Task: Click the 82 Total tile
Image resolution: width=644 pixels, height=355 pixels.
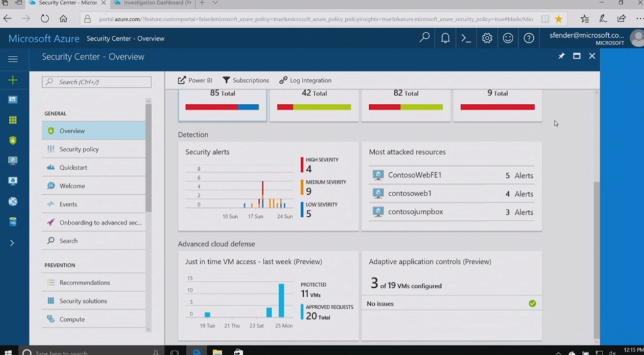Action: point(406,105)
